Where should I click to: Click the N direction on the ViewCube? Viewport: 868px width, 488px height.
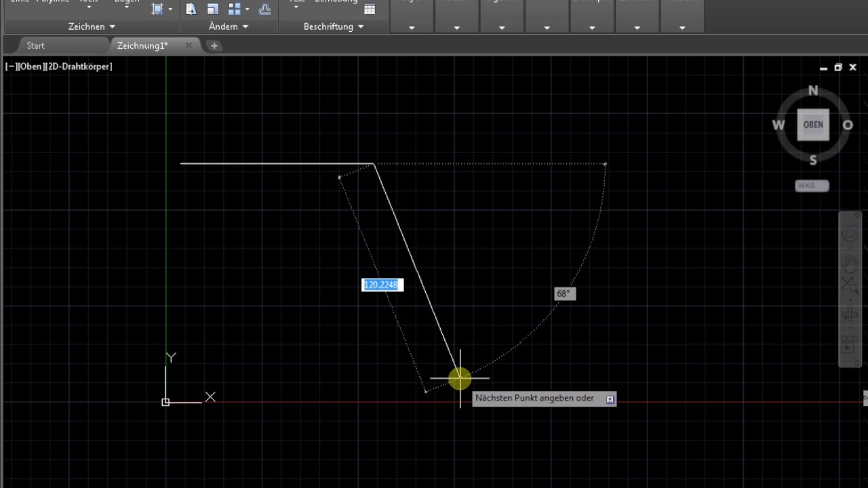813,91
